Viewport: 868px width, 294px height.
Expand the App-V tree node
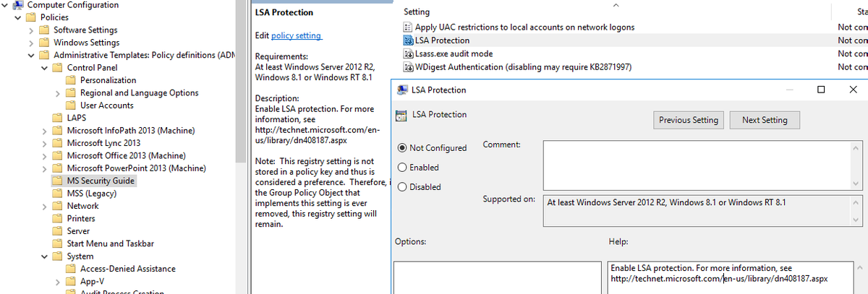[x=57, y=281]
